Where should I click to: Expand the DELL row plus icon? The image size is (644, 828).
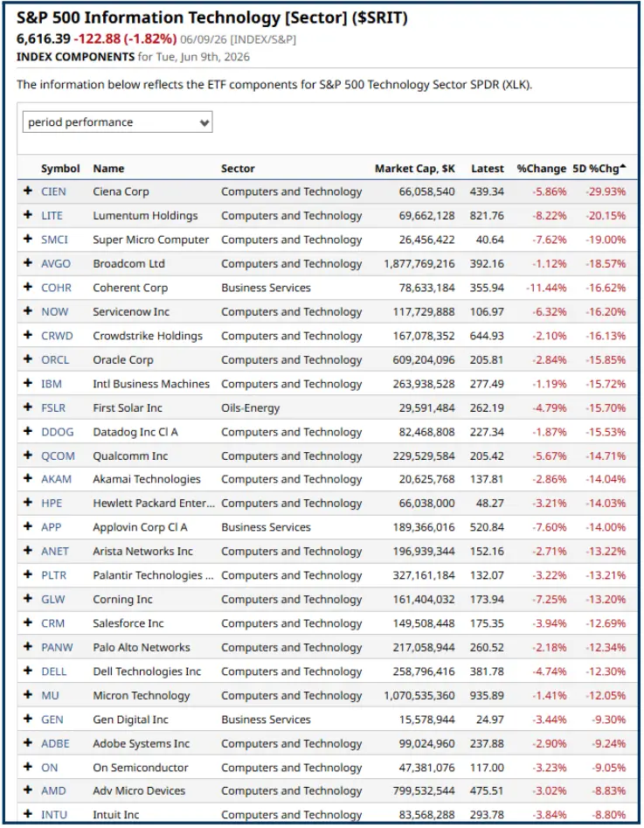pos(28,670)
